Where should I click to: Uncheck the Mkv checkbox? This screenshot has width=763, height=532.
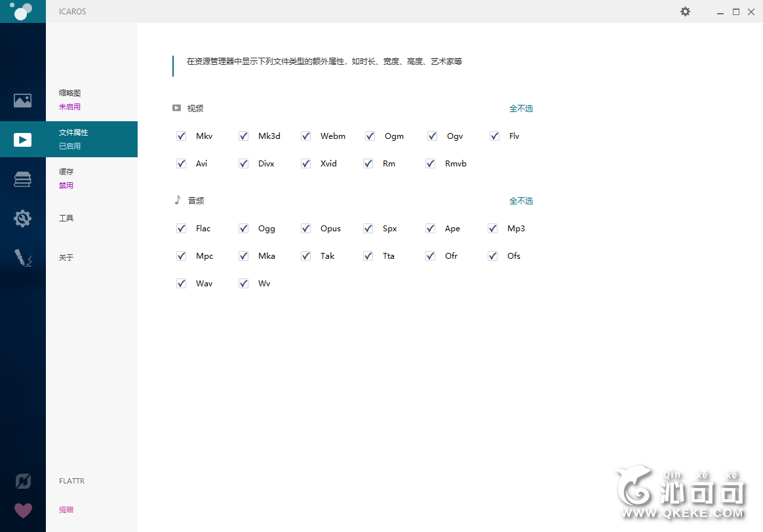point(182,136)
